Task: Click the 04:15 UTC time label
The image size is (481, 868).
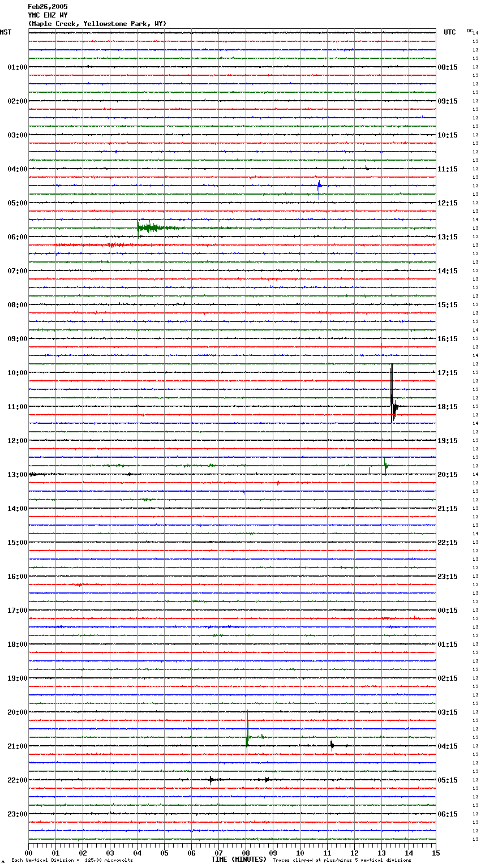Action: tap(448, 746)
